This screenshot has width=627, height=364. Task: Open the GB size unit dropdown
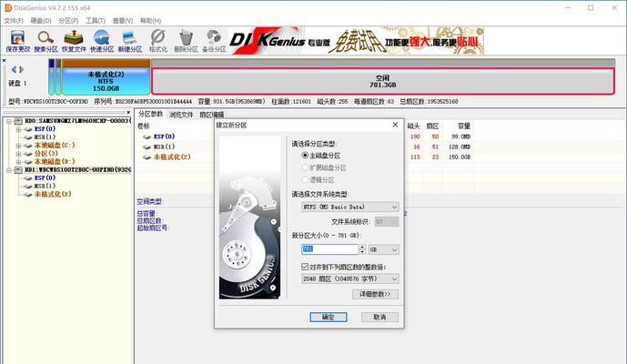pyautogui.click(x=383, y=249)
